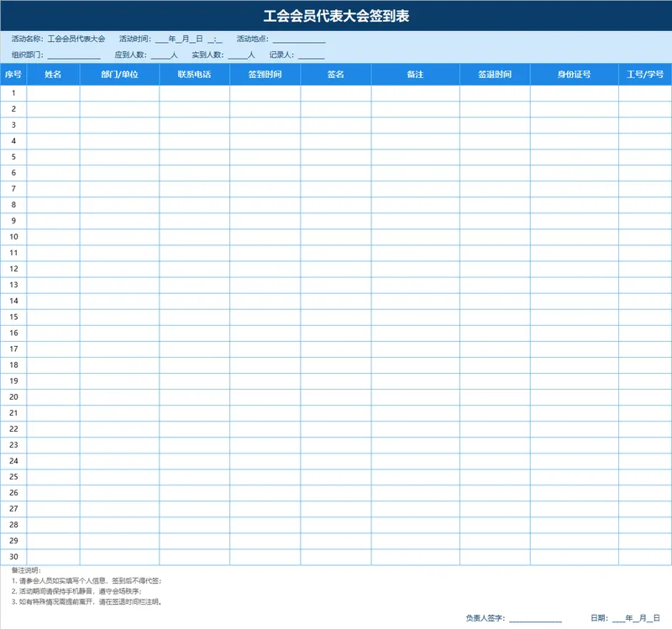Select row number 27 cell
Image resolution: width=672 pixels, height=629 pixels.
point(13,509)
